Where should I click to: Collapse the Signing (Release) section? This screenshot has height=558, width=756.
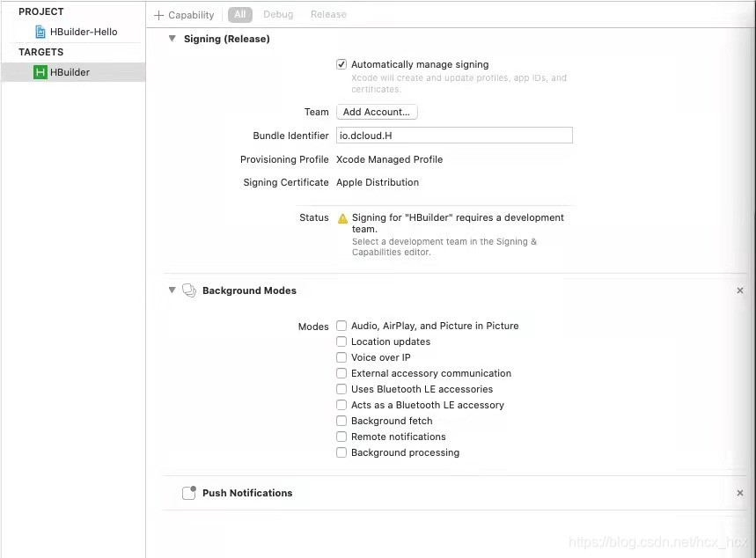(172, 39)
